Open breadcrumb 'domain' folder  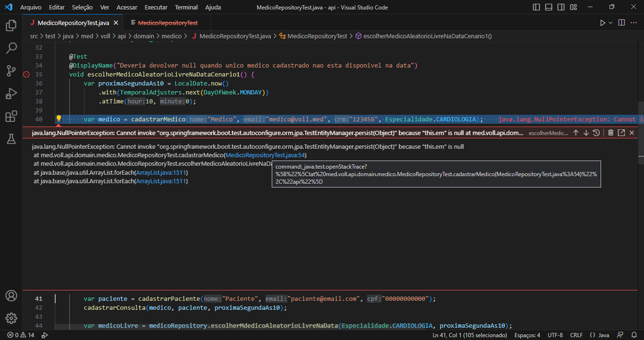pyautogui.click(x=143, y=36)
